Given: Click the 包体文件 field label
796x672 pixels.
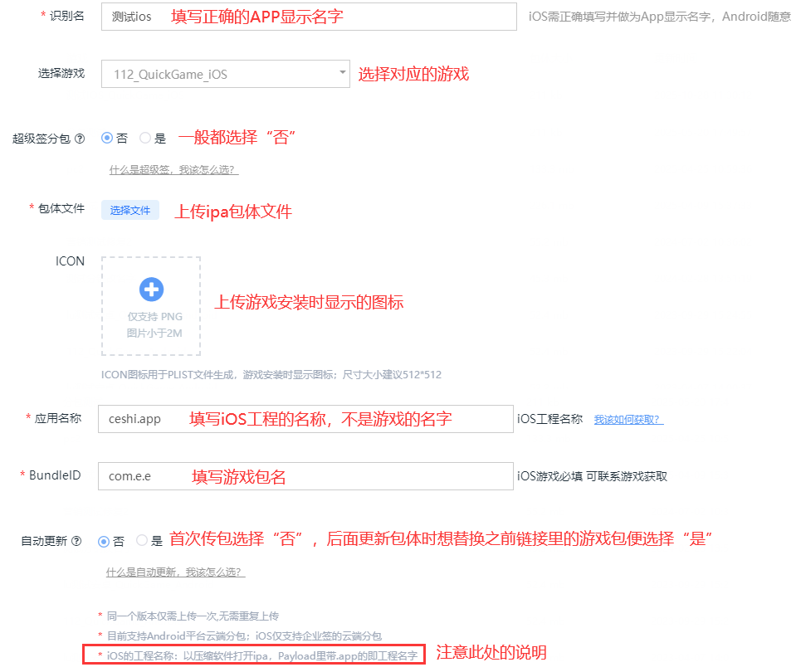Looking at the screenshot, I should coord(62,208).
